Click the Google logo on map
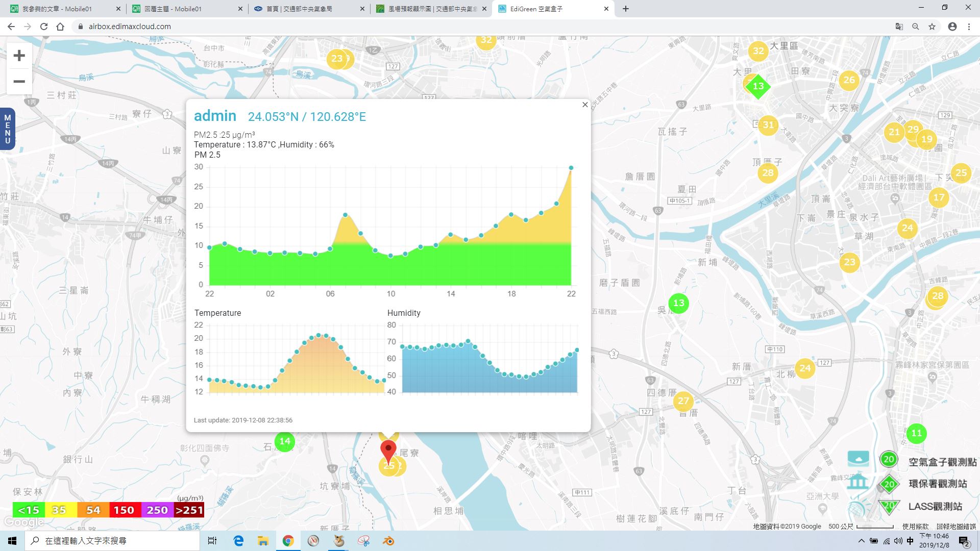This screenshot has width=980, height=551. click(x=23, y=522)
